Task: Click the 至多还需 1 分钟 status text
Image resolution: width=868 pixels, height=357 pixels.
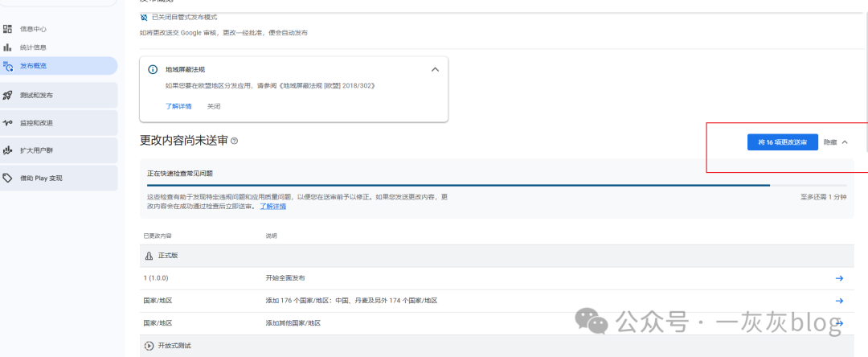Action: tap(823, 197)
